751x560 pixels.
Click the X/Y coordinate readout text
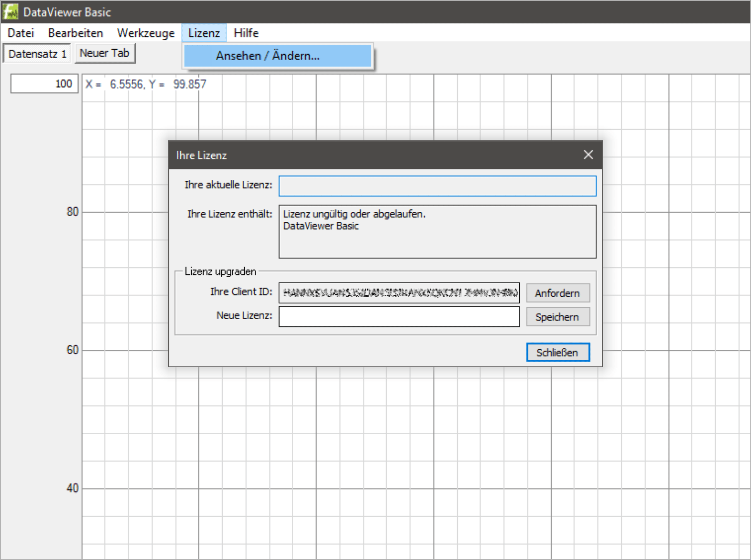pyautogui.click(x=146, y=84)
